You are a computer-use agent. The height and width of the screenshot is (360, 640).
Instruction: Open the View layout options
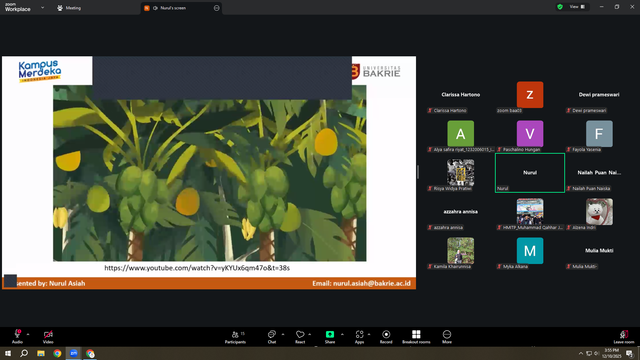click(x=577, y=7)
